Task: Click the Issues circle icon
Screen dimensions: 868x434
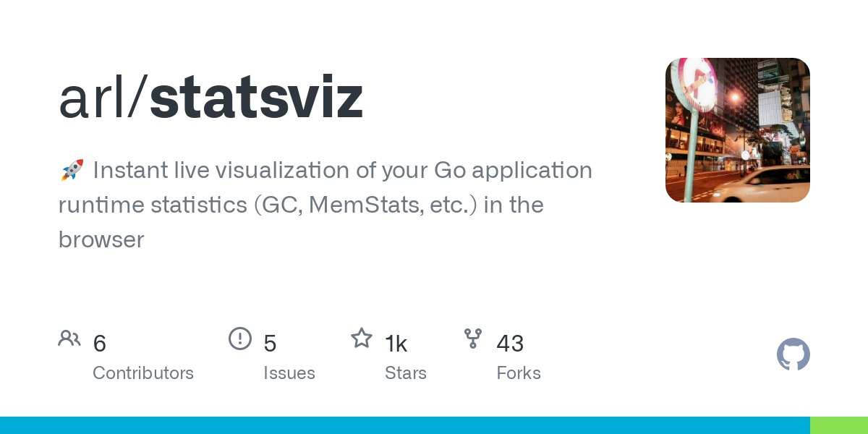Action: [x=239, y=339]
